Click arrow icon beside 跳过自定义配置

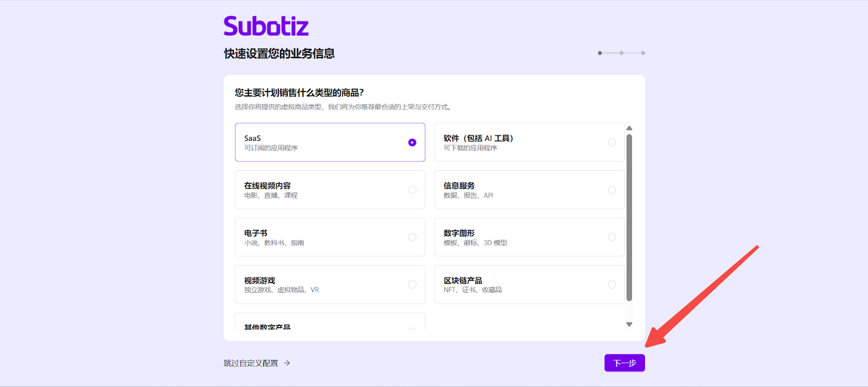287,363
